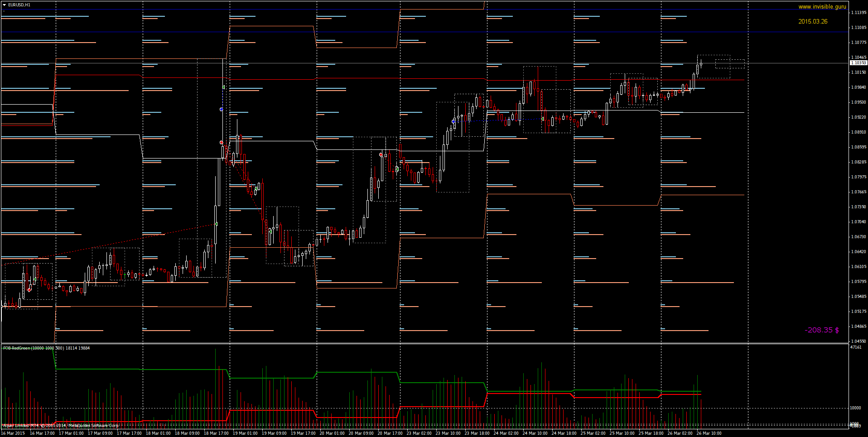
Task: Click time axis label 24 Mar 18:00
Action: (564, 433)
